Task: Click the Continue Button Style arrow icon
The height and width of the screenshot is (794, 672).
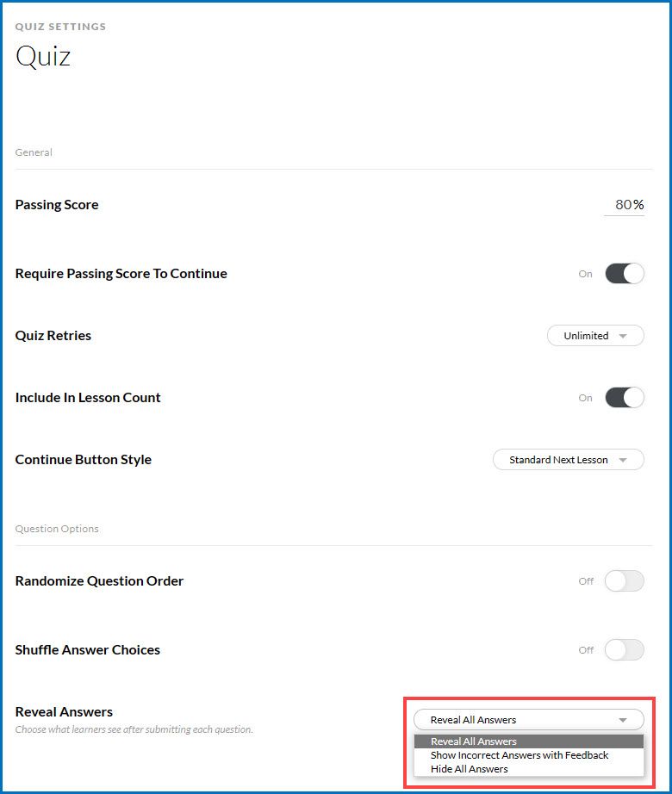Action: click(x=624, y=461)
